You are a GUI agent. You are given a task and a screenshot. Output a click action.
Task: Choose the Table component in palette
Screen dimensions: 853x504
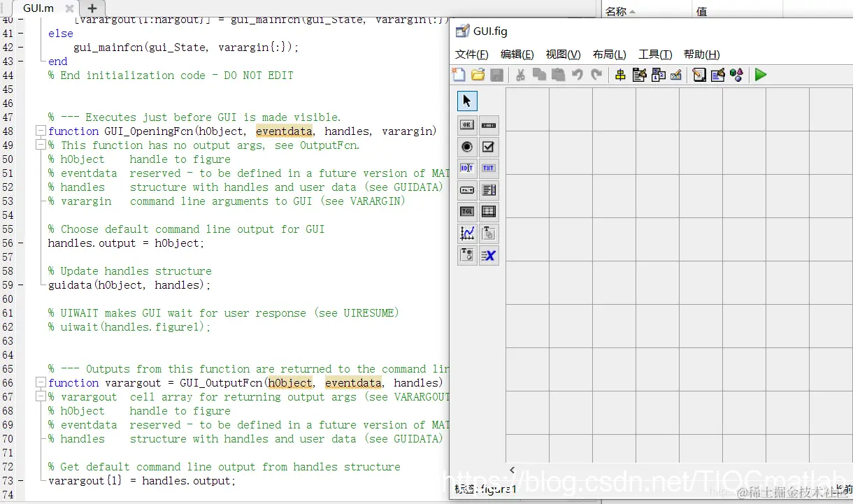(489, 211)
